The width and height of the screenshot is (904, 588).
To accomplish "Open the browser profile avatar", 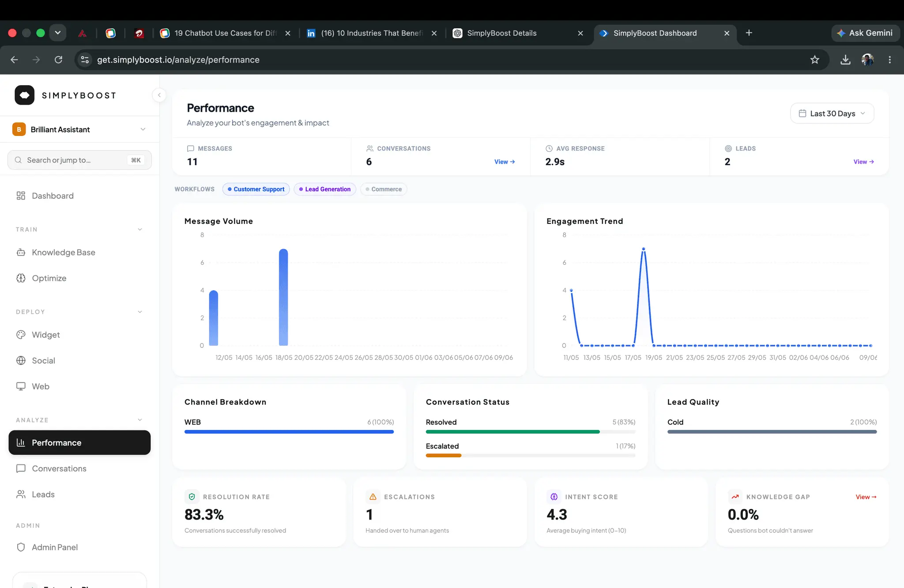I will click(x=868, y=60).
